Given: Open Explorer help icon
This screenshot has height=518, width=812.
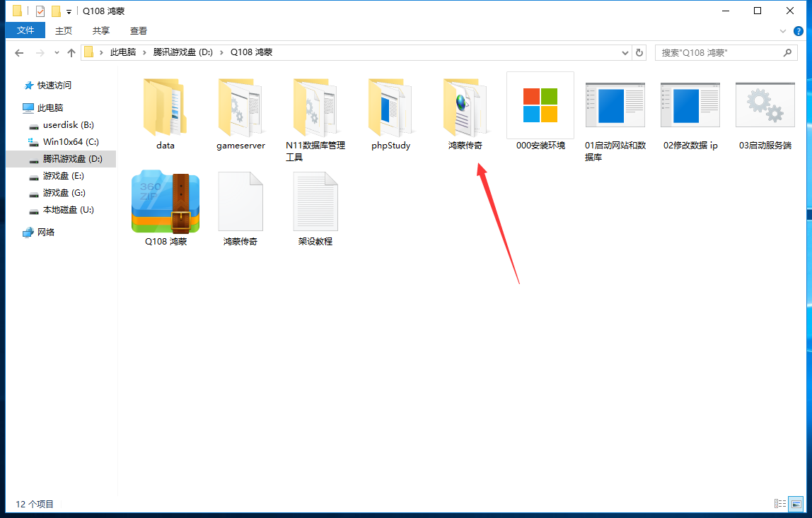Looking at the screenshot, I should (x=799, y=31).
